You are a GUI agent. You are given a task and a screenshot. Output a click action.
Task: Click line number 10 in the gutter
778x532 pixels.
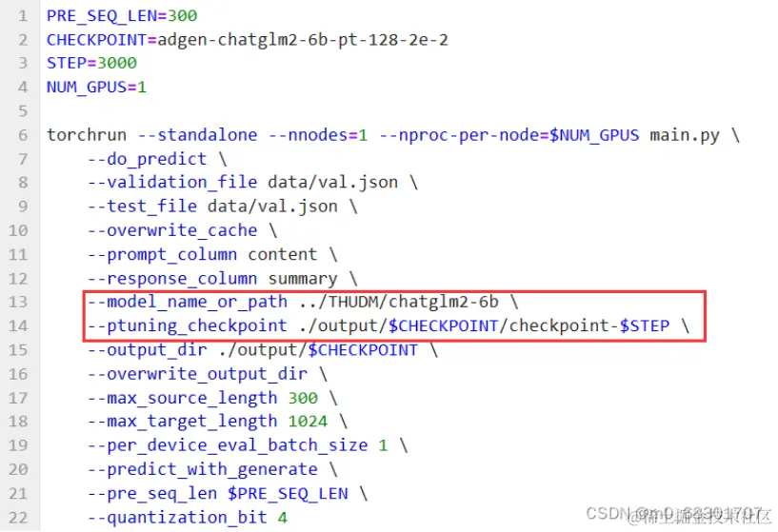[x=18, y=230]
